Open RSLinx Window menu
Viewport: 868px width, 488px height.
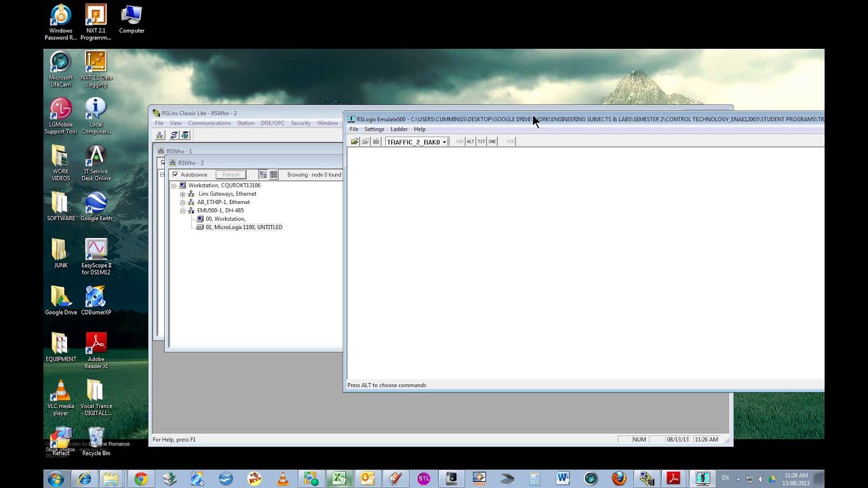pos(328,123)
